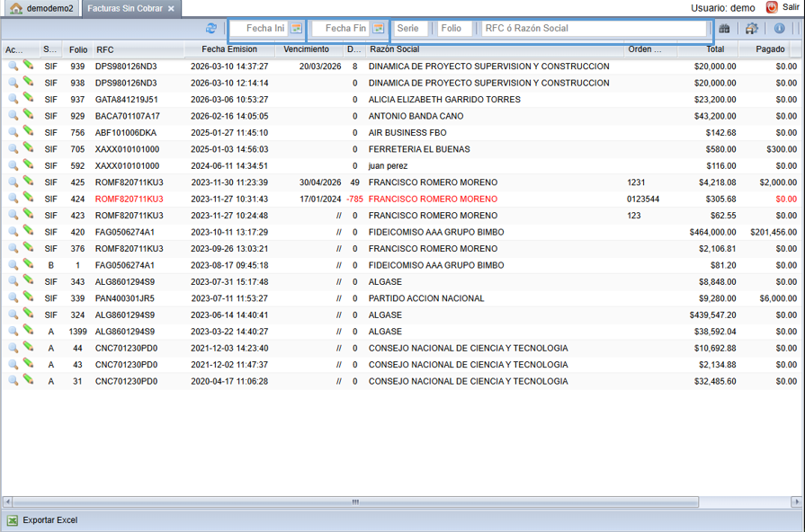Click the Serie filter input field

pos(411,29)
